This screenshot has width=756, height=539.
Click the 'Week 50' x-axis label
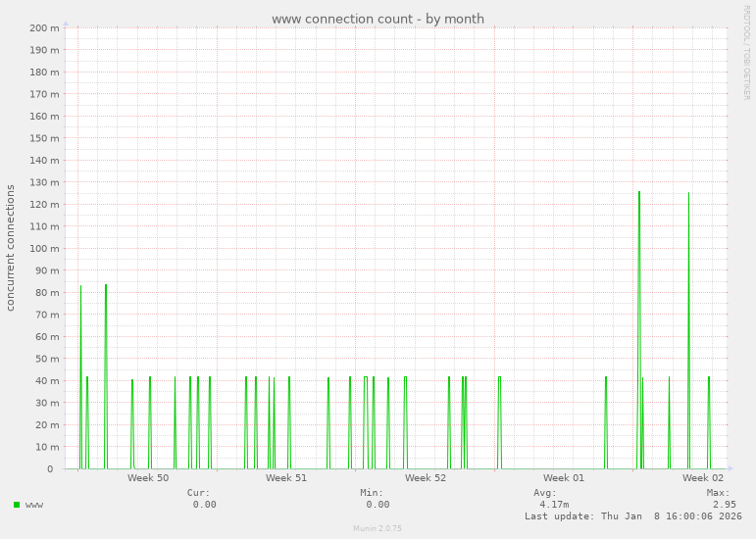pos(148,478)
